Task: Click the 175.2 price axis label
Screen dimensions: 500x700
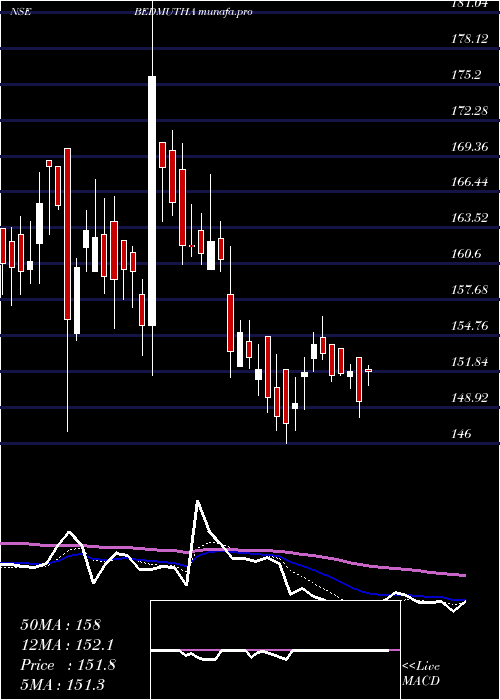Action: point(466,75)
